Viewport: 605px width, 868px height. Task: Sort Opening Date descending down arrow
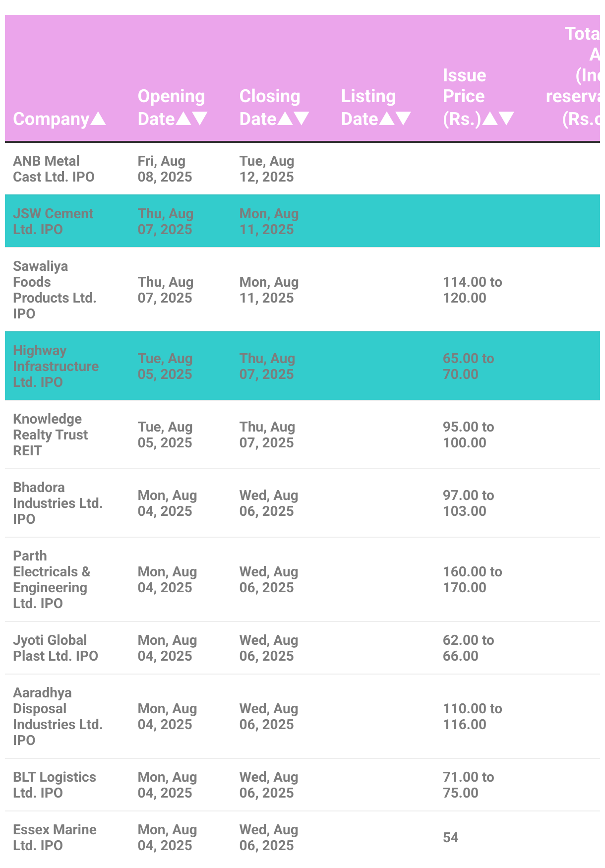pyautogui.click(x=199, y=119)
